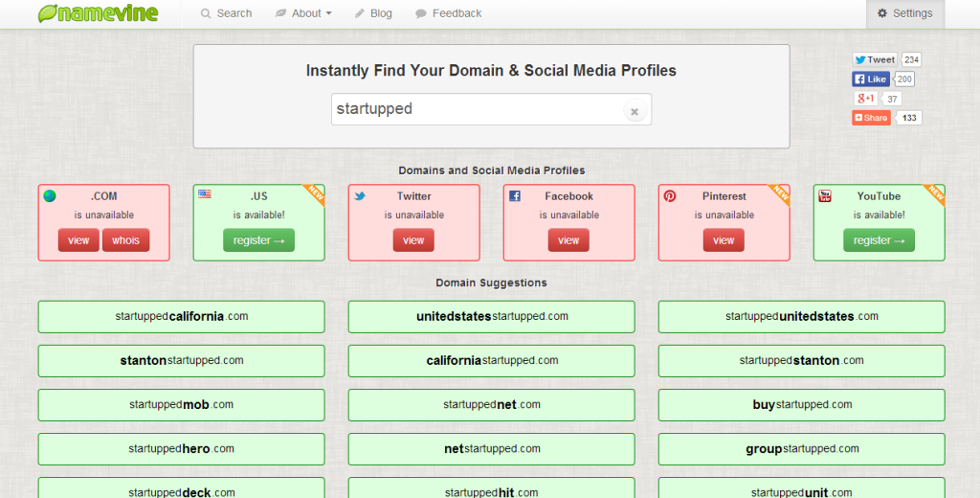Open the About dropdown menu
980x498 pixels.
pyautogui.click(x=303, y=13)
